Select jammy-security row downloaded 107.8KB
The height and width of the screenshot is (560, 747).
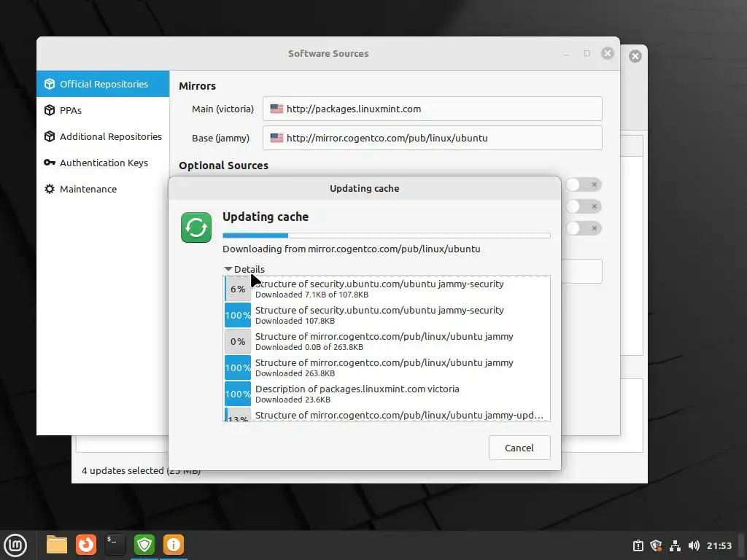[387, 315]
